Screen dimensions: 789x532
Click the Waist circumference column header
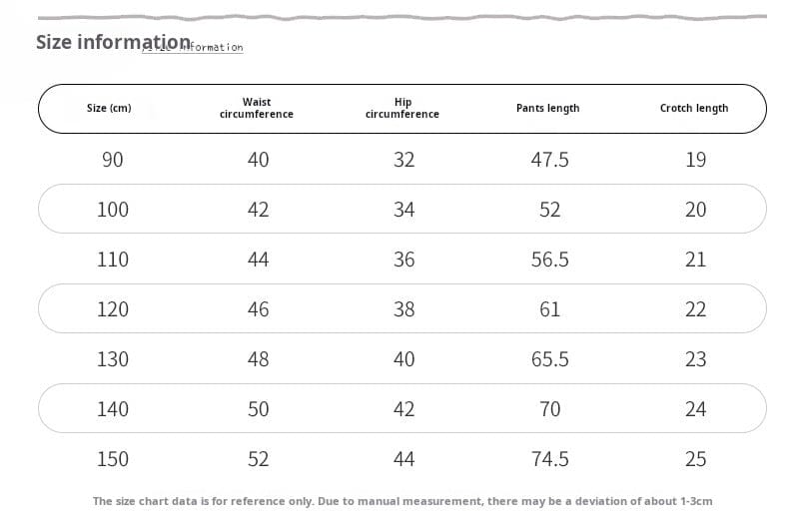[x=257, y=108]
